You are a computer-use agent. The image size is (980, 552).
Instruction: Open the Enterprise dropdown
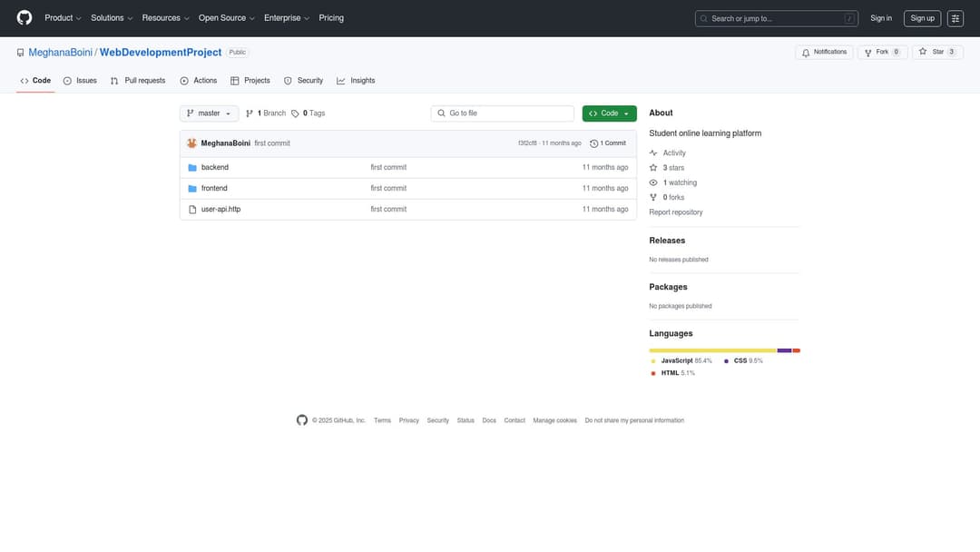[286, 18]
